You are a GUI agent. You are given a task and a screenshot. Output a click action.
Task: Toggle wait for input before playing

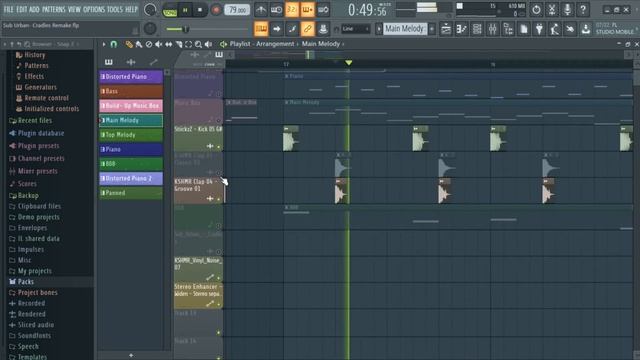[x=276, y=10]
